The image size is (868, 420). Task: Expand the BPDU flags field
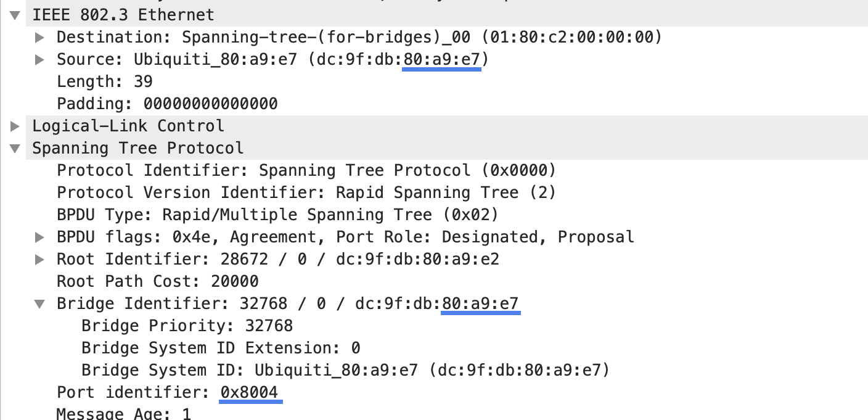39,237
